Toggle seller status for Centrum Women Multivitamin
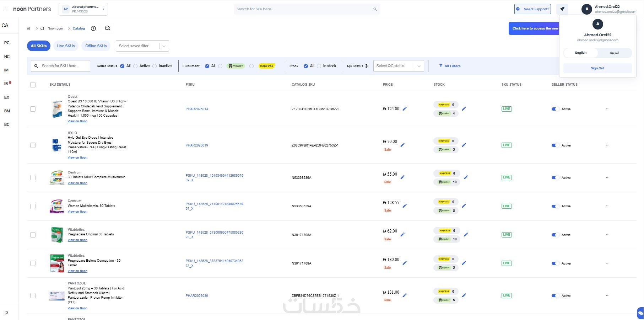Viewport: 644px width, 320px height. tap(555, 206)
